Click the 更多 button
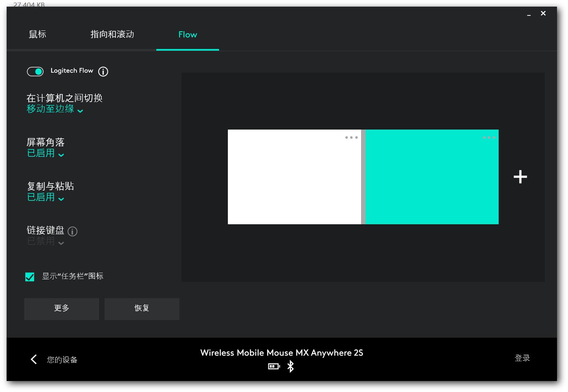 tap(61, 309)
